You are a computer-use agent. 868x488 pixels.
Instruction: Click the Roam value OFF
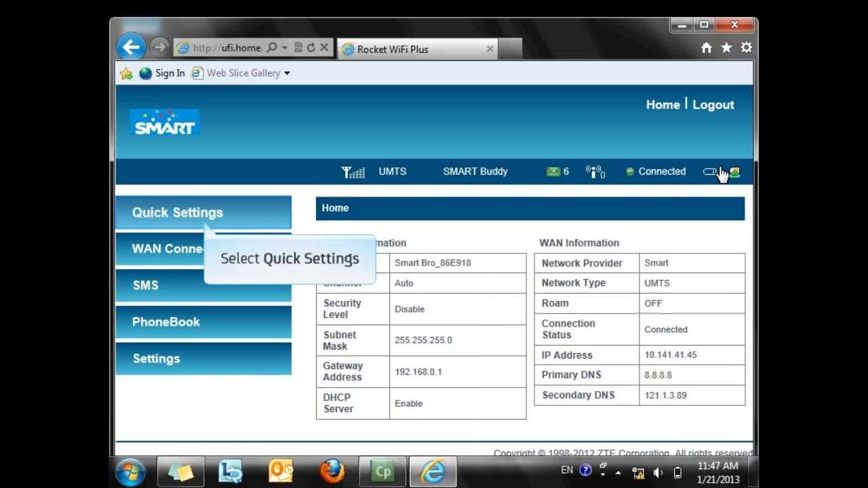(653, 304)
